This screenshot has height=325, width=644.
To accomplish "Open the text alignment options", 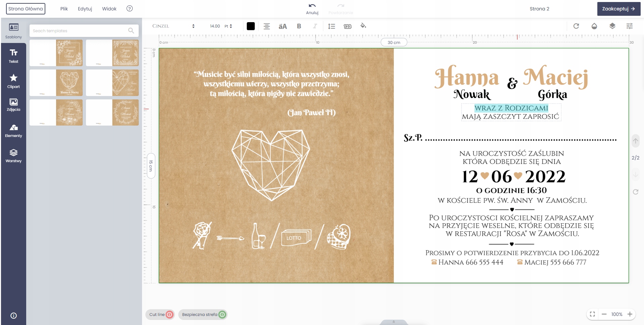I will tap(267, 26).
